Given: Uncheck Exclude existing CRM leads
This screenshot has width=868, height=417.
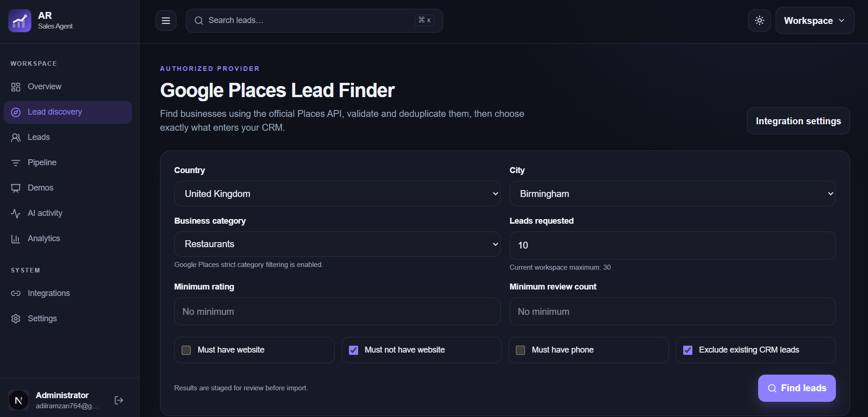Looking at the screenshot, I should [x=688, y=350].
